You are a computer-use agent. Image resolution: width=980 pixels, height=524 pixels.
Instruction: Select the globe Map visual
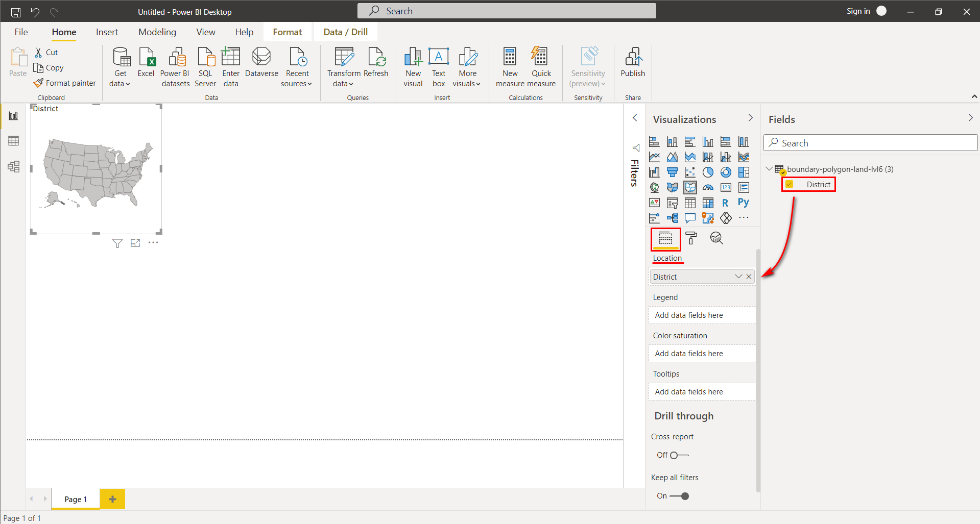click(654, 188)
